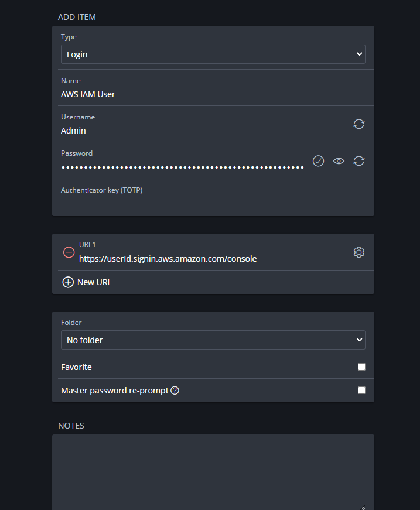Check if password has been exposed
420x510 pixels.
coord(318,161)
